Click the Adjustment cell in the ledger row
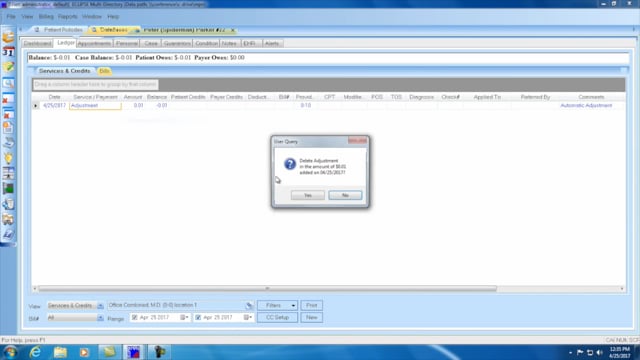 click(x=96, y=106)
